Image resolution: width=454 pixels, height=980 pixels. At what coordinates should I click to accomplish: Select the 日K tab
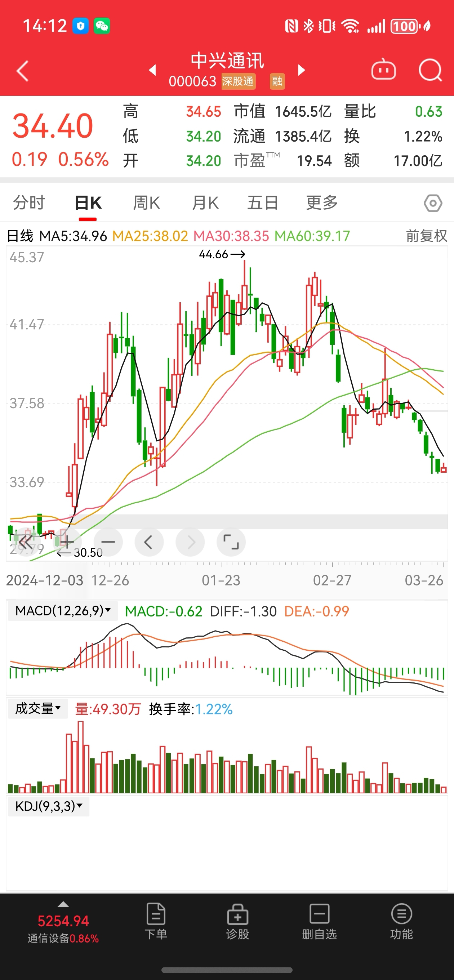88,203
